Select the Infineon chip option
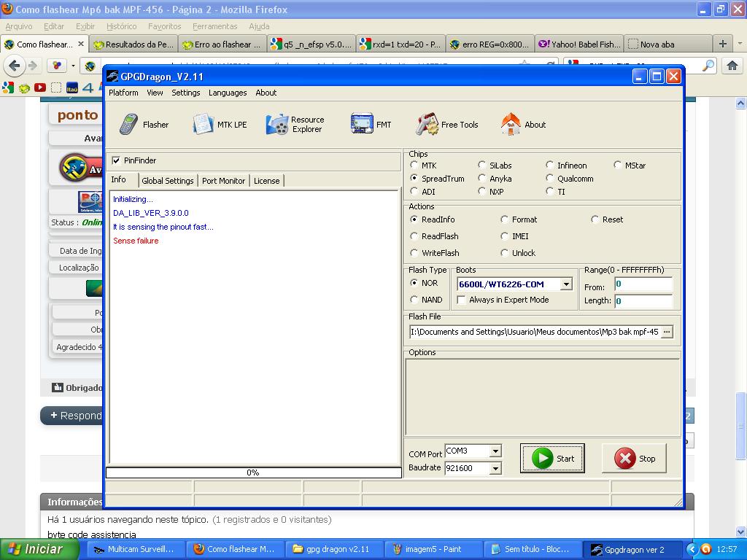Image resolution: width=747 pixels, height=560 pixels. [x=550, y=166]
